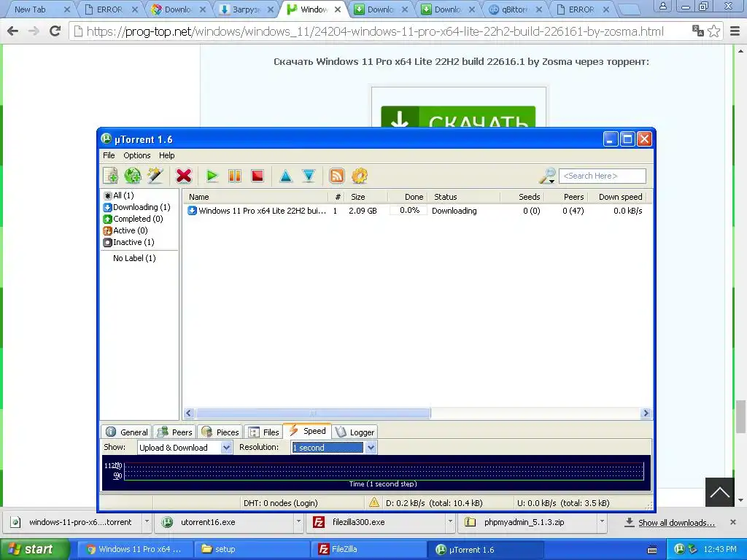Screen dimensions: 747x560
Task: Click the torrent list scroll right arrow
Action: pyautogui.click(x=646, y=413)
